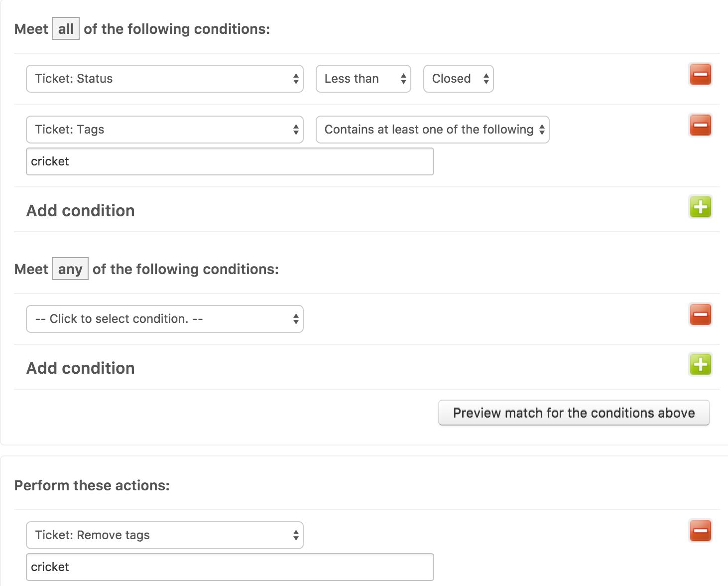Remove the 'Remove tags' action row
Viewport: 728px width, 586px height.
click(x=700, y=531)
